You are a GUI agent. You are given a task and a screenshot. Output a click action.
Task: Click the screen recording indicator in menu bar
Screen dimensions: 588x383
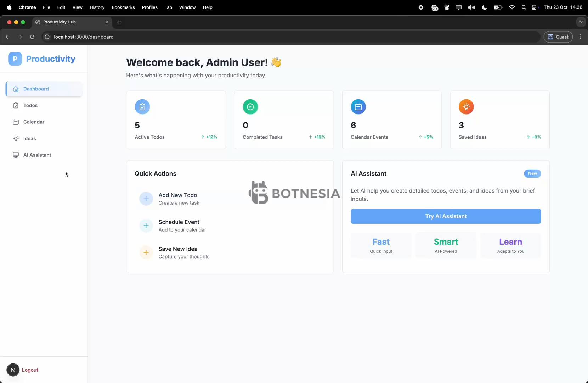(x=421, y=7)
